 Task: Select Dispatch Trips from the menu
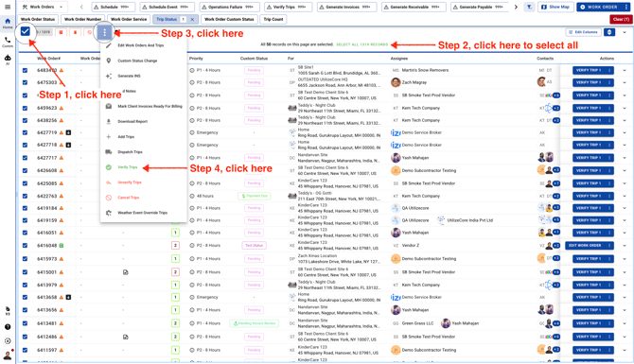click(144, 152)
